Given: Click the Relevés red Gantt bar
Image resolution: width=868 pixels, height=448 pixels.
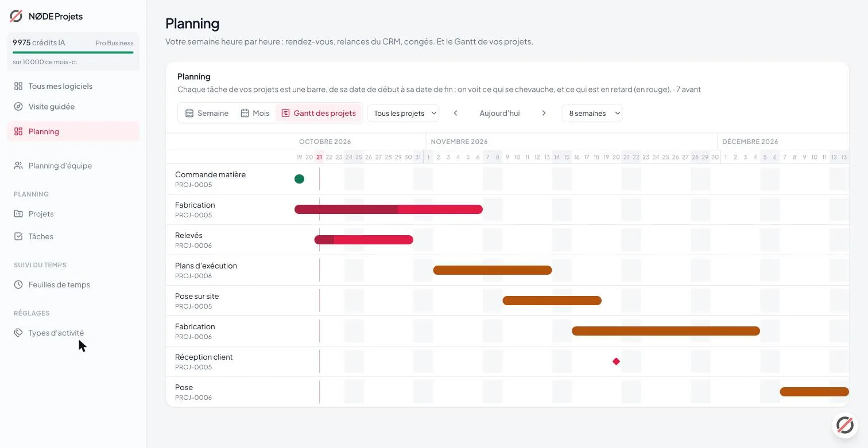Looking at the screenshot, I should pyautogui.click(x=364, y=240).
